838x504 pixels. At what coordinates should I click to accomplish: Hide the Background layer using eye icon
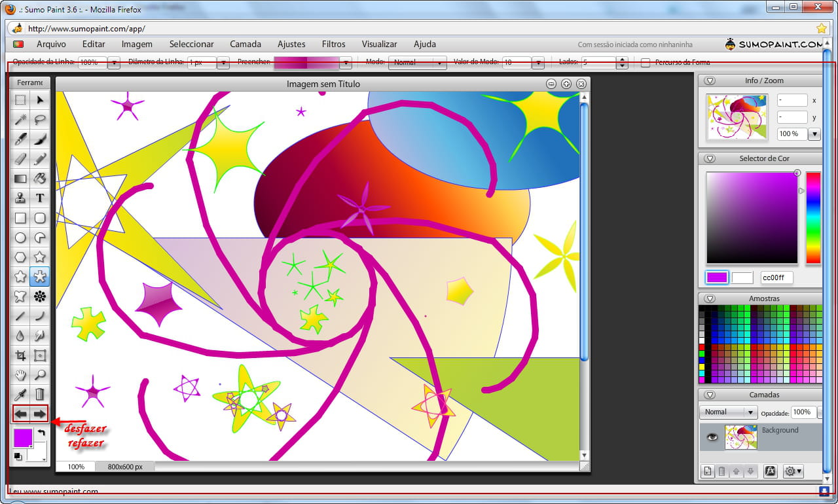point(712,437)
